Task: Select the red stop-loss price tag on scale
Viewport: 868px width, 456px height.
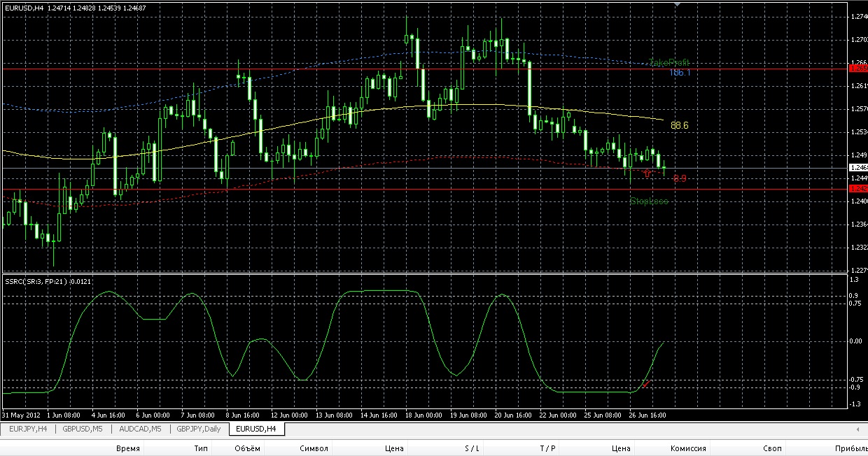Action: 858,189
